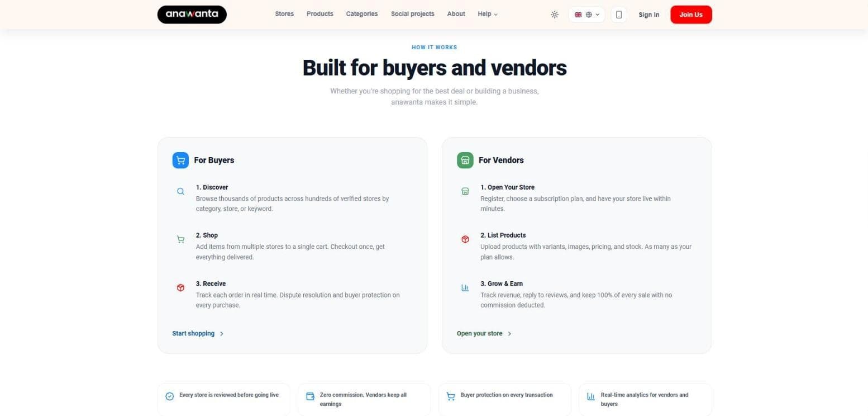Click the Shop step cart icon
This screenshot has width=868, height=416.
coord(180,239)
